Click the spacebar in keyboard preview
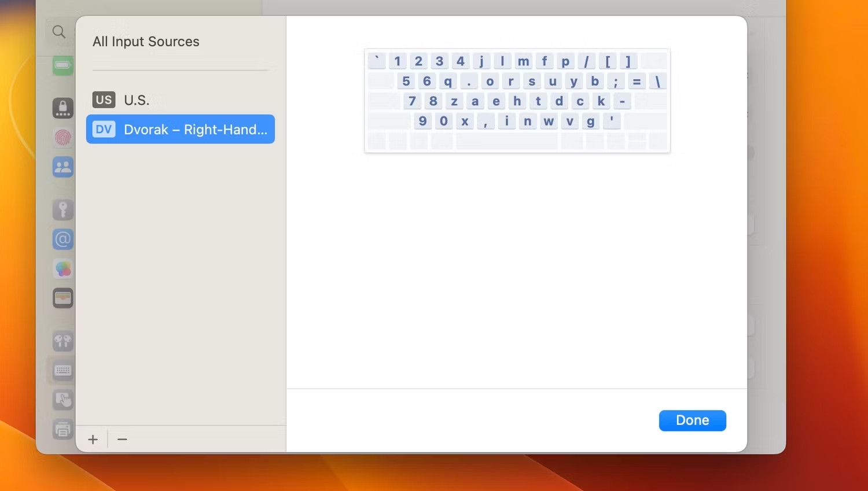The image size is (868, 491). 507,141
